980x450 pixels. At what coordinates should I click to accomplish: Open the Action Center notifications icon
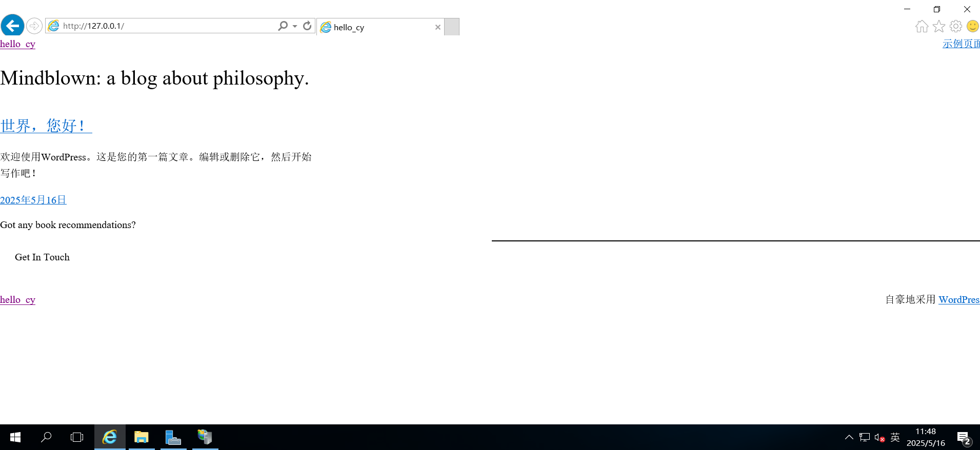pos(964,438)
